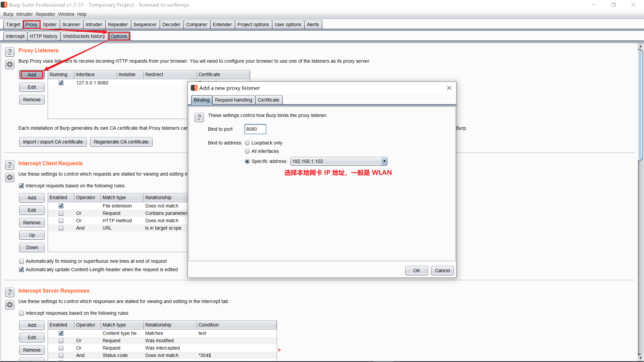644x362 pixels.
Task: Enable intercept requests based on rules
Action: 22,186
